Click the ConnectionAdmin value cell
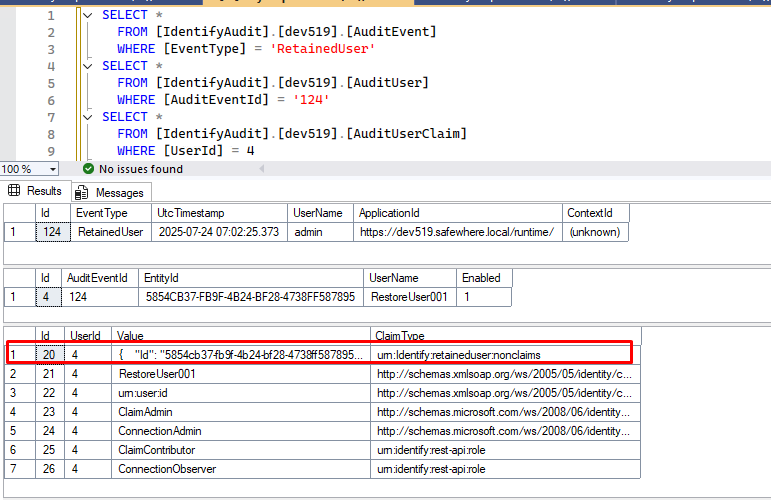Image resolution: width=771 pixels, height=500 pixels. coord(241,431)
